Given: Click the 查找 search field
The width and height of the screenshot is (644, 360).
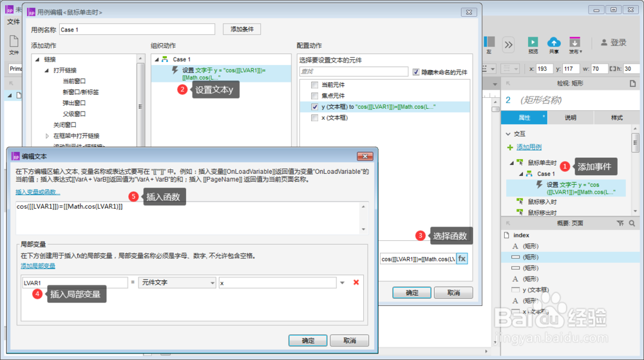Looking at the screenshot, I should click(x=354, y=71).
